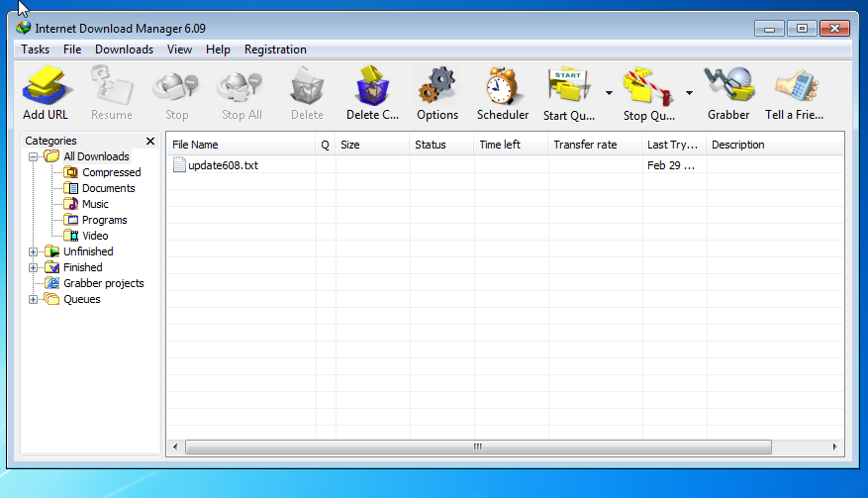
Task: Close the Categories panel
Action: click(150, 141)
